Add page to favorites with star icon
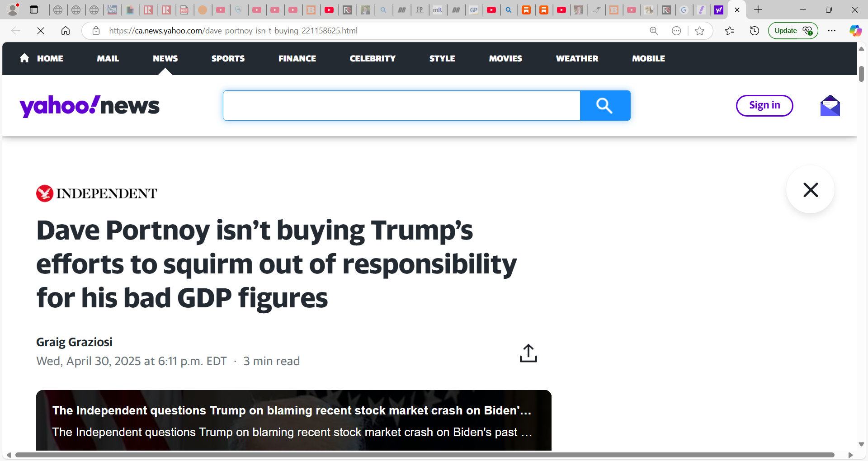The width and height of the screenshot is (868, 461). click(x=699, y=31)
